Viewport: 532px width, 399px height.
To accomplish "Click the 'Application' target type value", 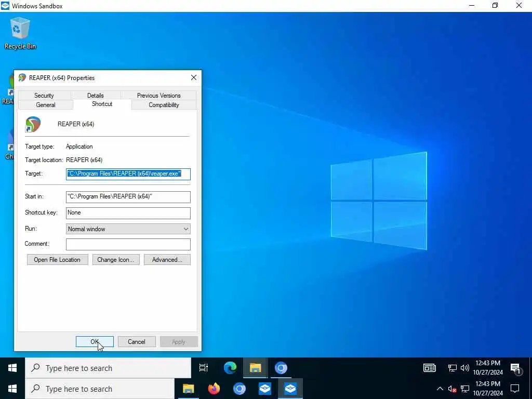I will click(x=79, y=147).
